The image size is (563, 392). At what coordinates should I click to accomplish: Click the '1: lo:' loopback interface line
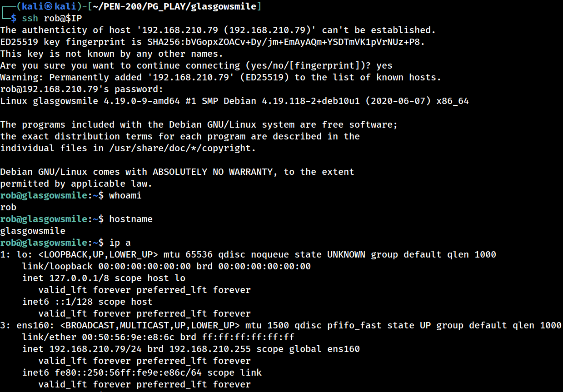pos(248,255)
